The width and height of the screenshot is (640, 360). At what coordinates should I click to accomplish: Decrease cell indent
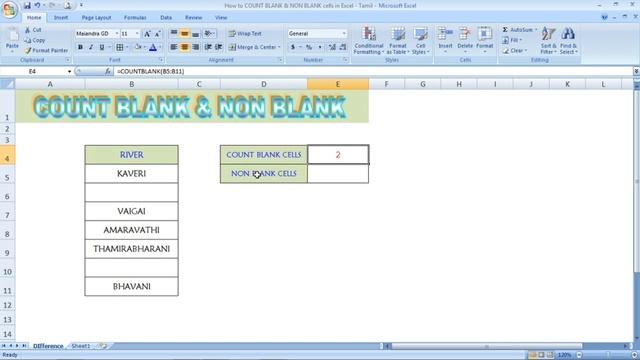click(x=208, y=47)
